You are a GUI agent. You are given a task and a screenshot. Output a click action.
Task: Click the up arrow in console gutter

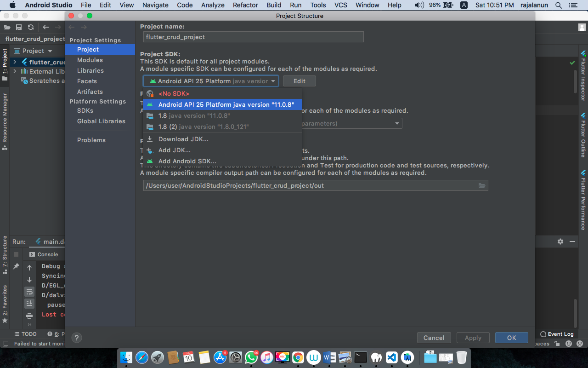pyautogui.click(x=29, y=267)
